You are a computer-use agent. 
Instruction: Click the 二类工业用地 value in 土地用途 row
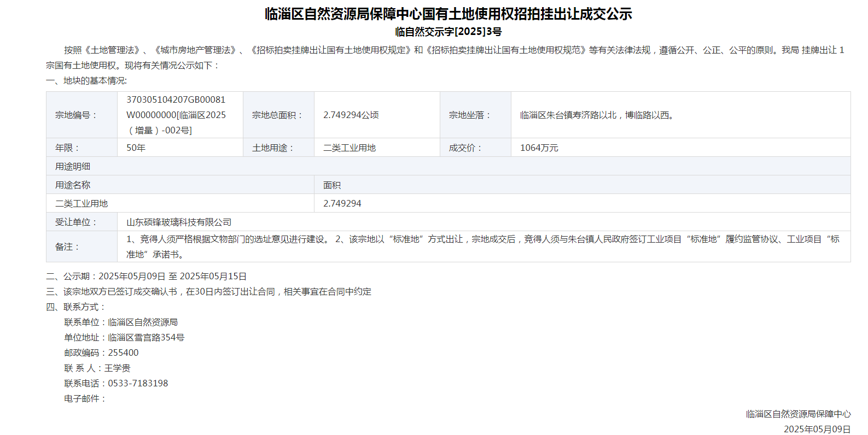(349, 148)
